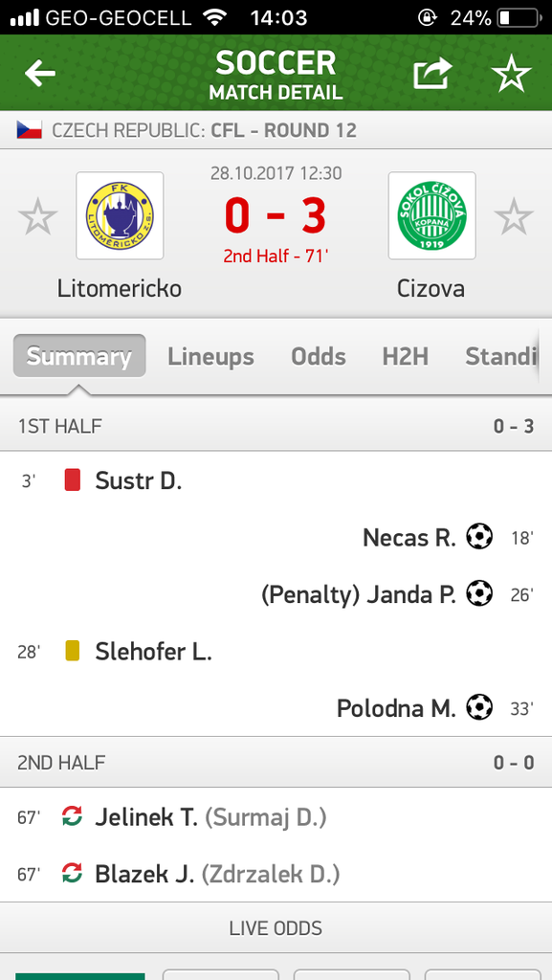Switch to the Lineups tab
Screen dimensions: 552x980
[211, 357]
